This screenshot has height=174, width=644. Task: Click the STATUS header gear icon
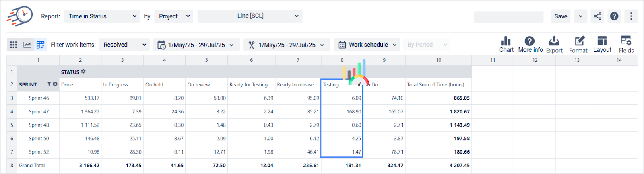pyautogui.click(x=83, y=72)
